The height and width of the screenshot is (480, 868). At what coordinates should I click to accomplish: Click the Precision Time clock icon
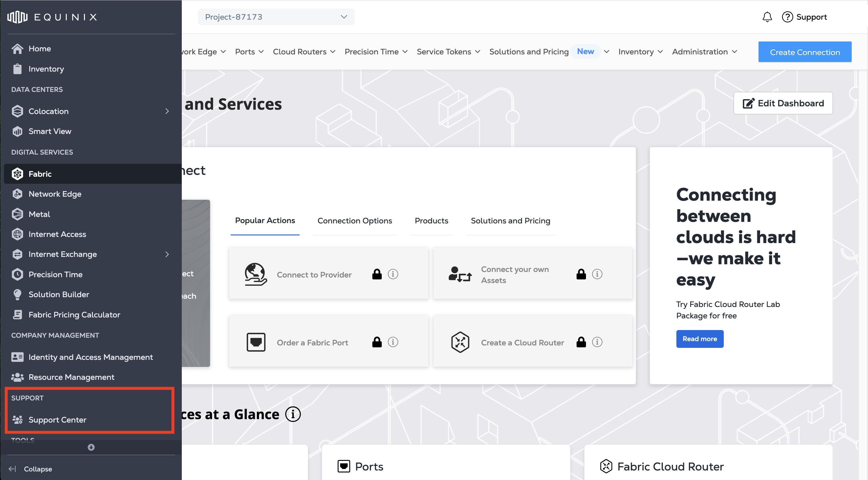point(17,274)
